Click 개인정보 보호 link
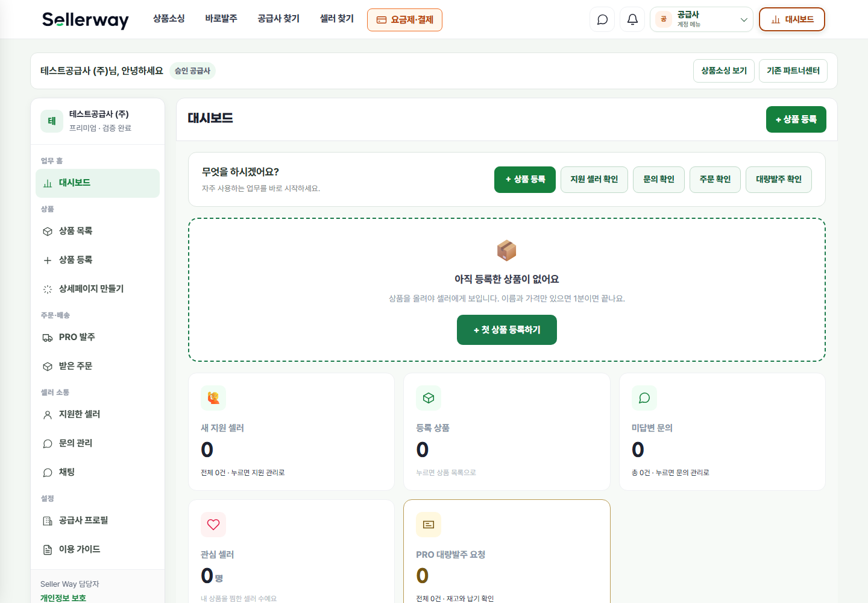 click(x=63, y=598)
